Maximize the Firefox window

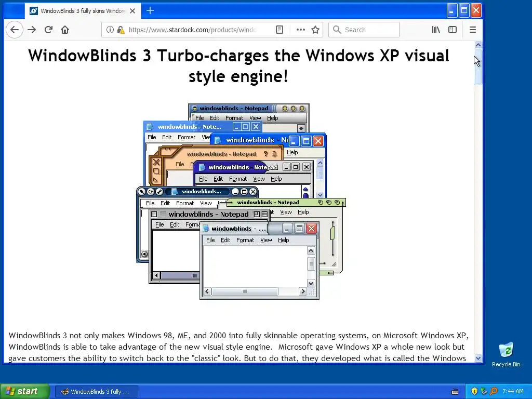[x=464, y=10]
